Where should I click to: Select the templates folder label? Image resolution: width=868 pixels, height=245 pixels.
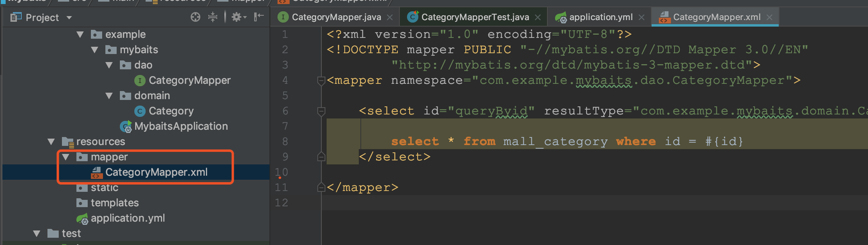pyautogui.click(x=115, y=203)
